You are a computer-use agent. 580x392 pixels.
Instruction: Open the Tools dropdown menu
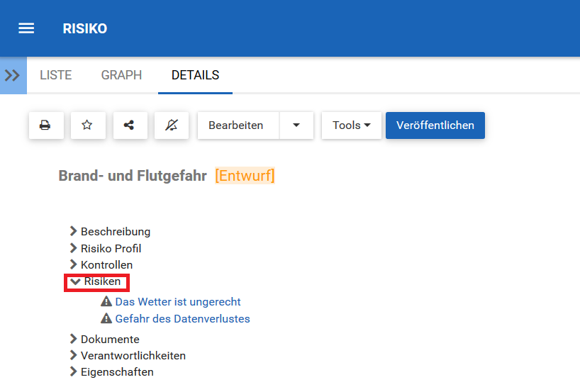pyautogui.click(x=352, y=125)
